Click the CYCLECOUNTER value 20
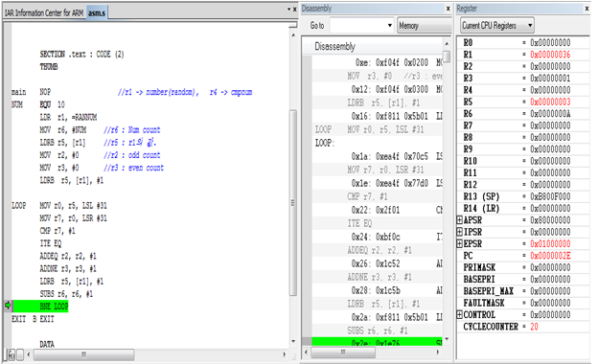The height and width of the screenshot is (364, 598). point(534,327)
